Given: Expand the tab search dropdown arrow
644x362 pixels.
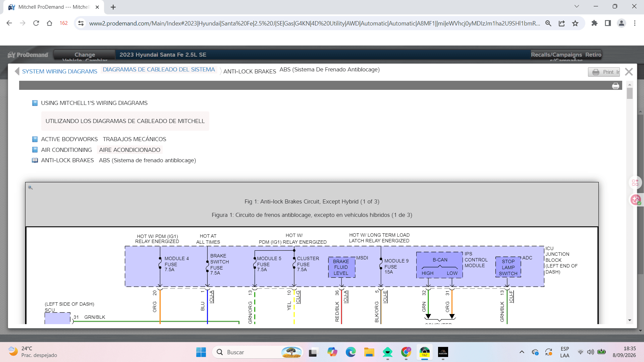Looking at the screenshot, I should tap(577, 6).
